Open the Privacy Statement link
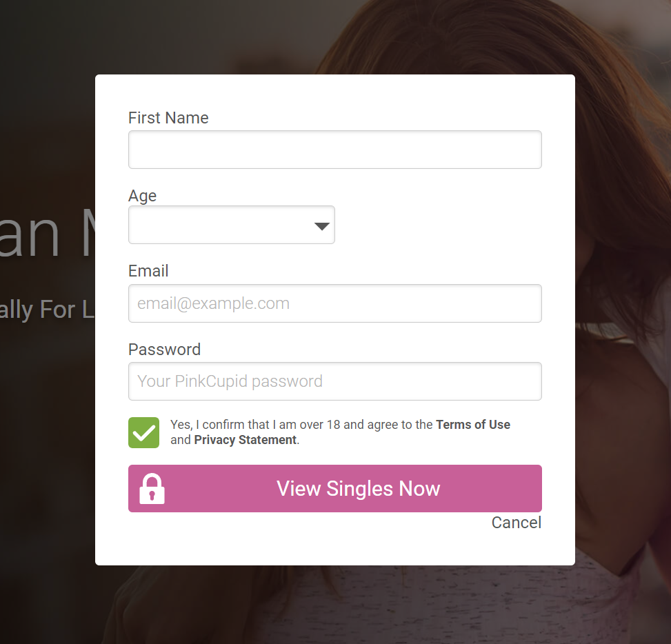Screen dimensions: 671x644 (246, 440)
